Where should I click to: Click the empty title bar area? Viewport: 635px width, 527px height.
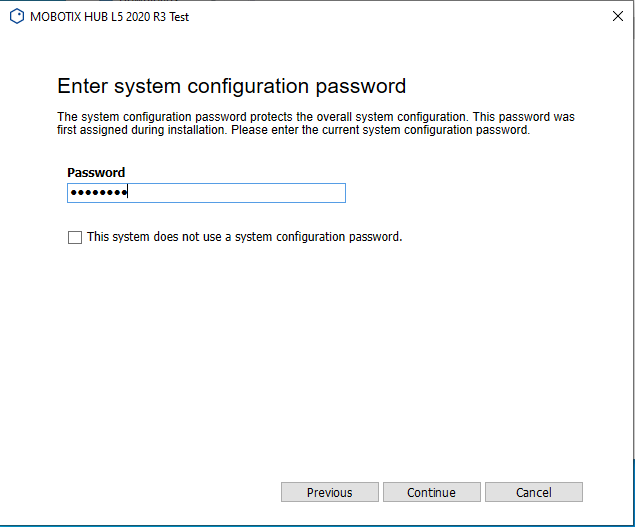pos(400,17)
